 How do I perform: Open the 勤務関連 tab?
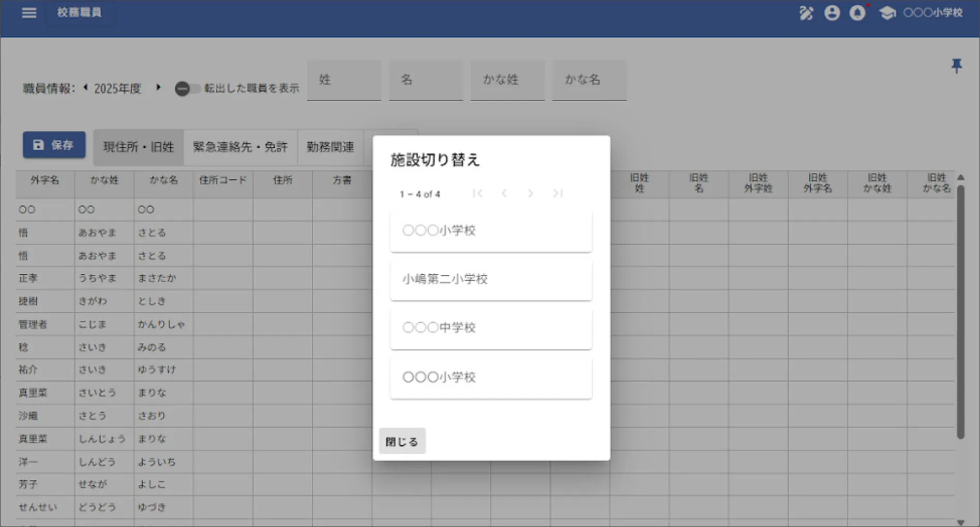point(329,147)
